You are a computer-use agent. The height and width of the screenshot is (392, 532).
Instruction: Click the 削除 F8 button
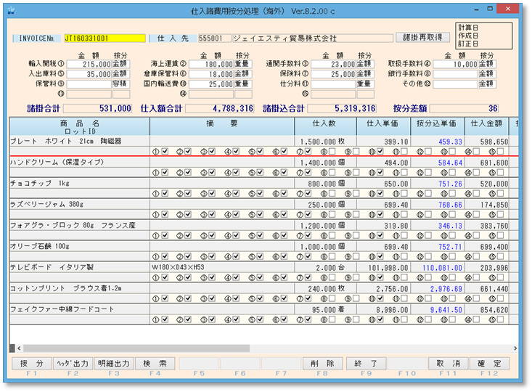click(x=322, y=364)
